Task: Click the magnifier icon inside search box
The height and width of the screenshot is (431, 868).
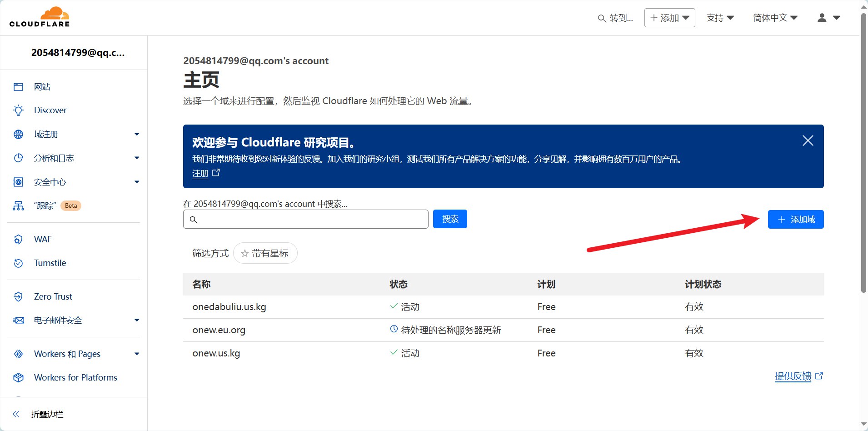Action: 194,220
